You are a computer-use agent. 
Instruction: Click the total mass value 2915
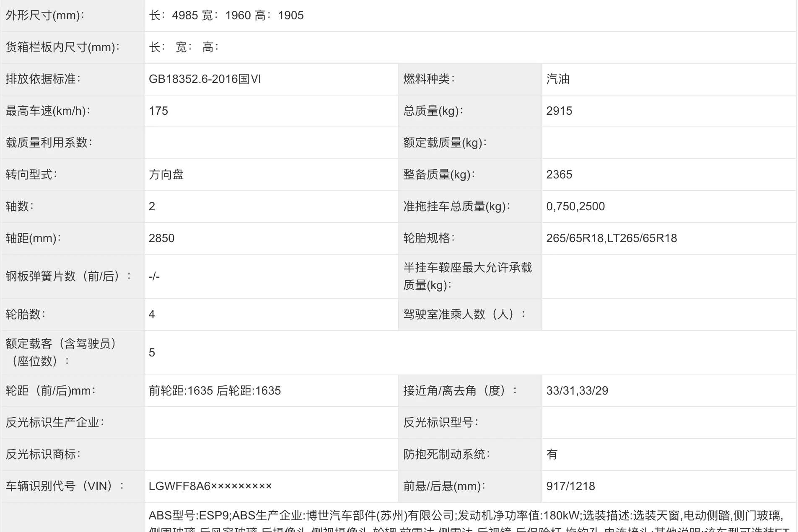click(x=559, y=111)
